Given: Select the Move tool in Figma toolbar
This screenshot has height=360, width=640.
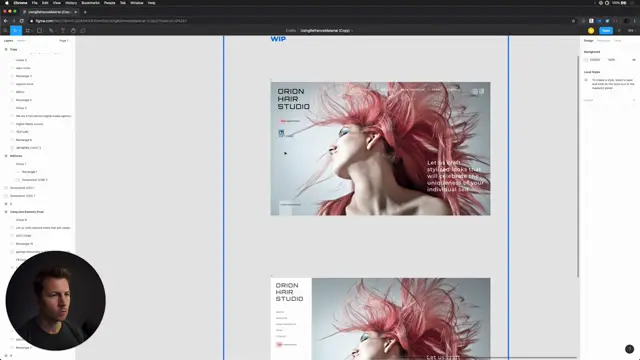Looking at the screenshot, I should [x=14, y=31].
